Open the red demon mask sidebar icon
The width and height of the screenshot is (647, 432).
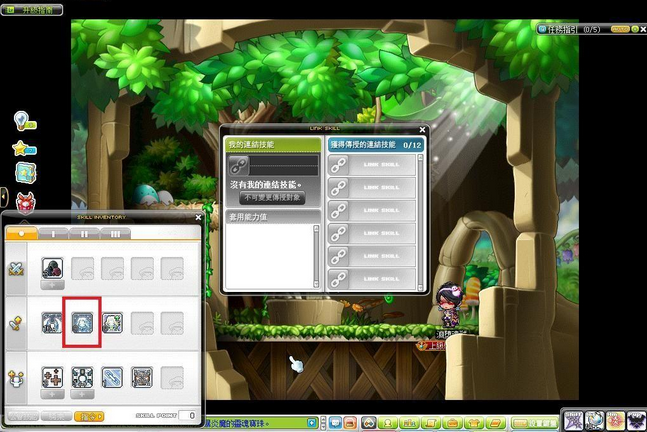24,199
